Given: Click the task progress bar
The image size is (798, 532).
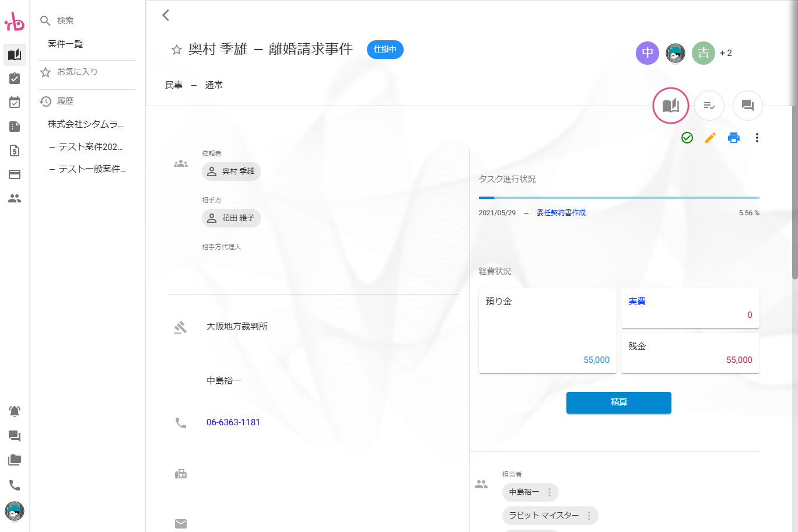Looking at the screenshot, I should pyautogui.click(x=618, y=198).
